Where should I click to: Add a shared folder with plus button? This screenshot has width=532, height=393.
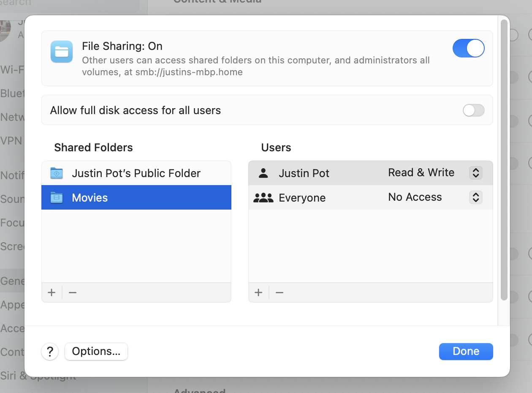click(x=52, y=292)
